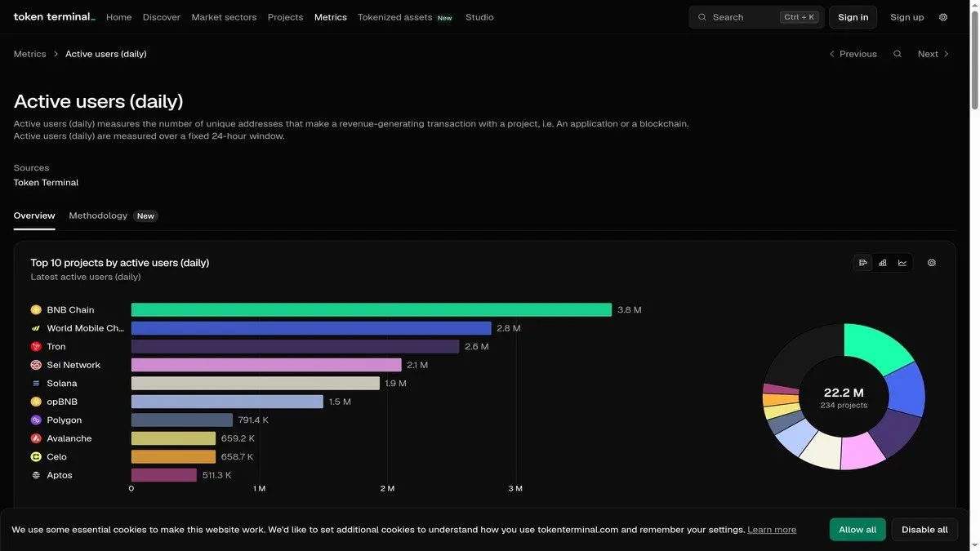980x551 pixels.
Task: Click the Solana project icon
Action: pos(36,384)
